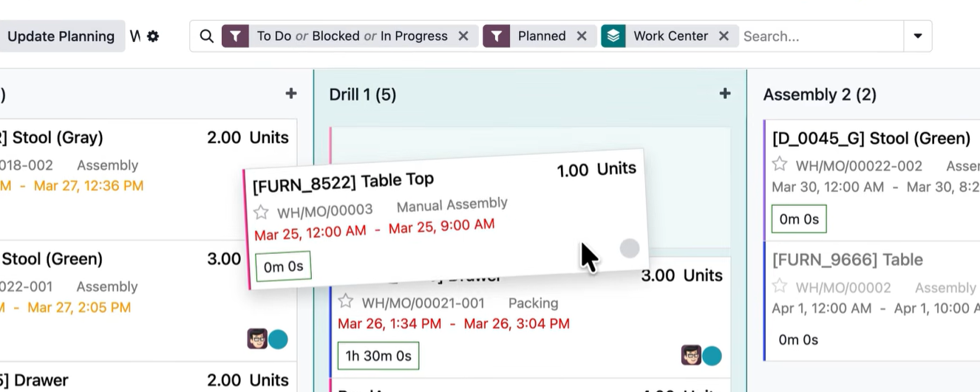Click the user avatar on the Packing card
Image resolution: width=980 pixels, height=392 pixels.
click(691, 356)
